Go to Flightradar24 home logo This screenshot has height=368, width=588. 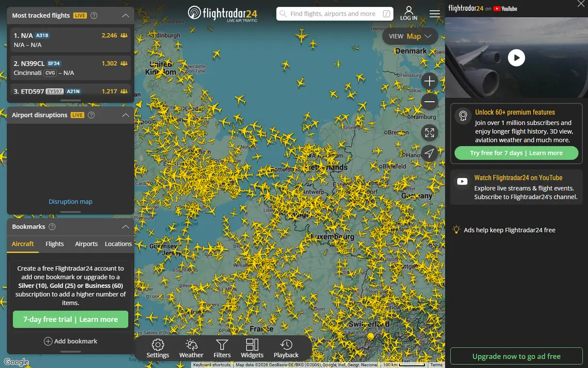pos(222,14)
